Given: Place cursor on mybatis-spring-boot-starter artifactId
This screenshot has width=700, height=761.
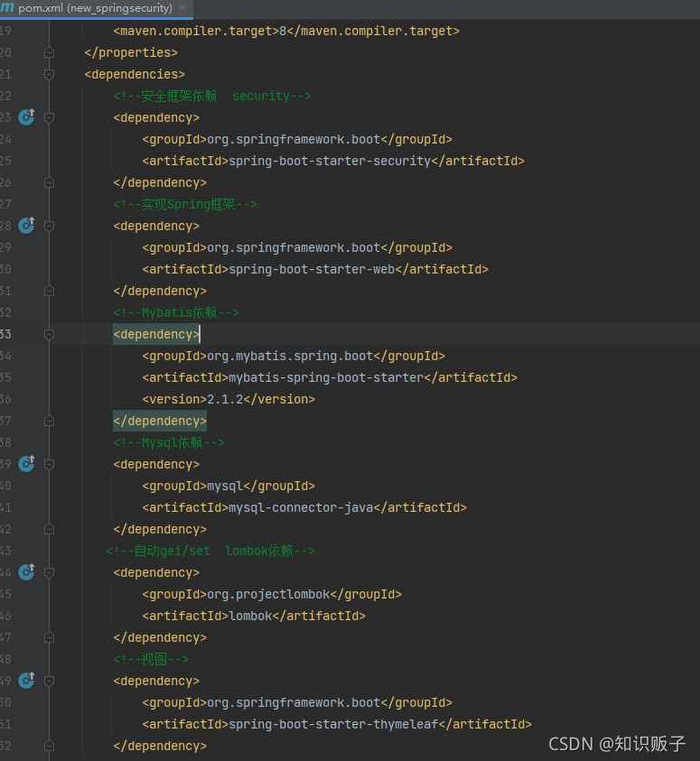Looking at the screenshot, I should pos(330,377).
